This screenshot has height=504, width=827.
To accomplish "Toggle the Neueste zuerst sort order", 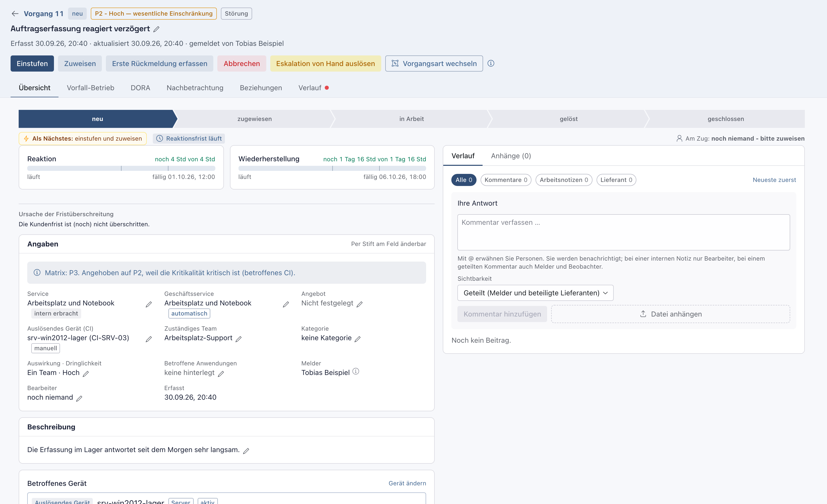I will point(774,180).
